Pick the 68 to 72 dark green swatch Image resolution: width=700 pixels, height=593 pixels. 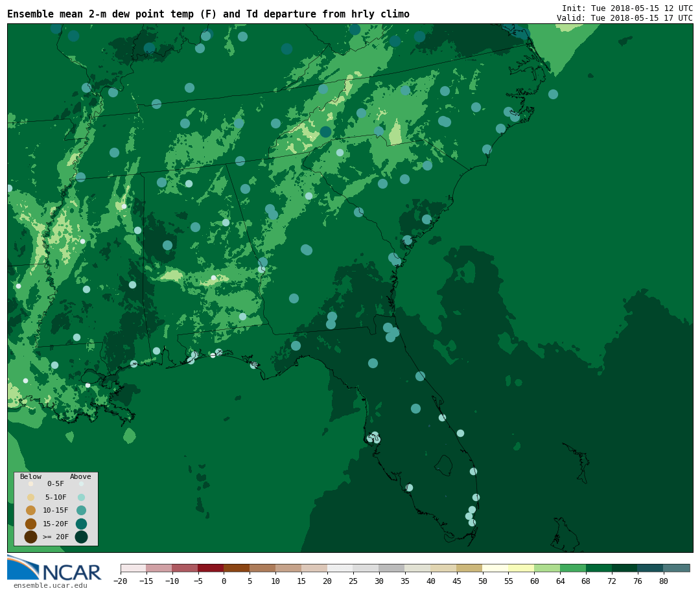(x=599, y=568)
